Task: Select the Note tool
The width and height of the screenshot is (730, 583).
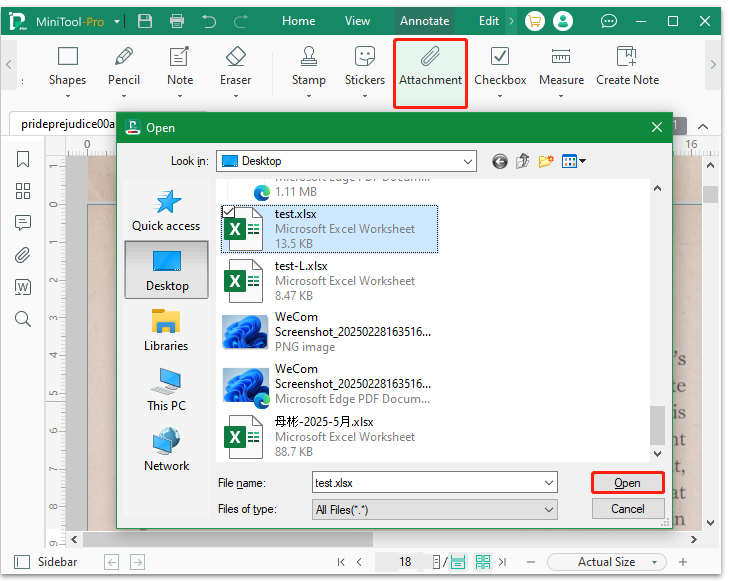Action: tap(180, 67)
